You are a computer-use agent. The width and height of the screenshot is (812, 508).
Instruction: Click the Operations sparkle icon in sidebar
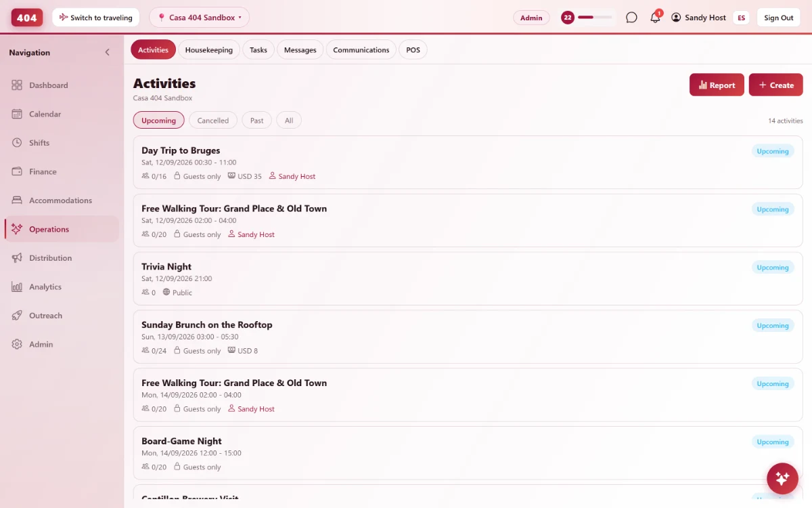pyautogui.click(x=17, y=229)
